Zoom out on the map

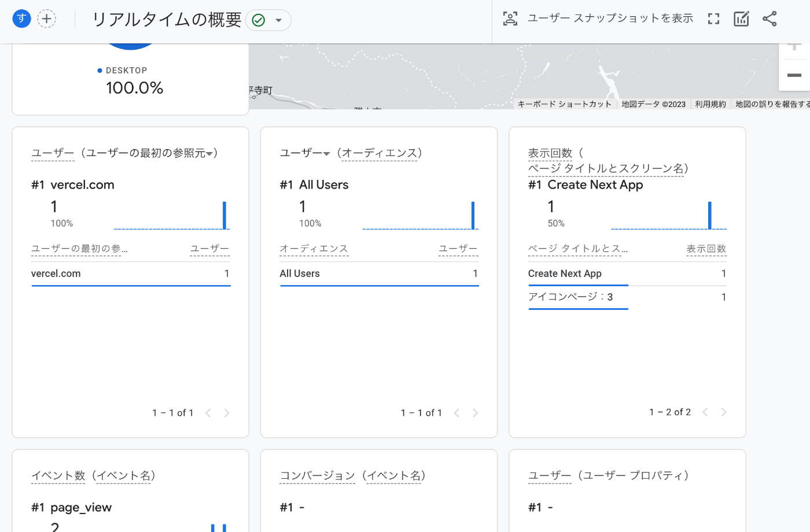(x=794, y=75)
